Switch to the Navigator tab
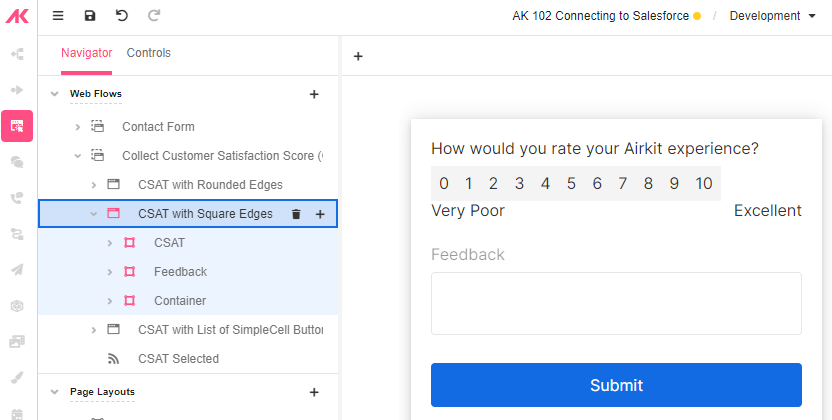The image size is (832, 420). point(86,53)
